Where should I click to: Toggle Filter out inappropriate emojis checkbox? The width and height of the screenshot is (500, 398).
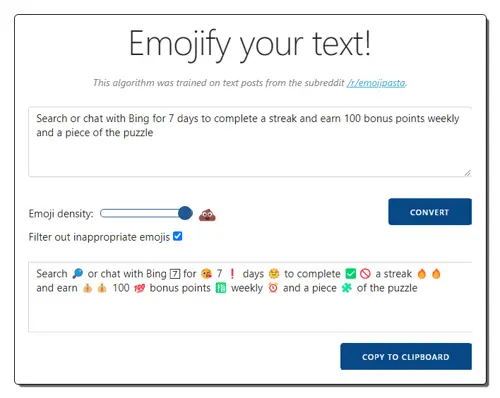[178, 236]
